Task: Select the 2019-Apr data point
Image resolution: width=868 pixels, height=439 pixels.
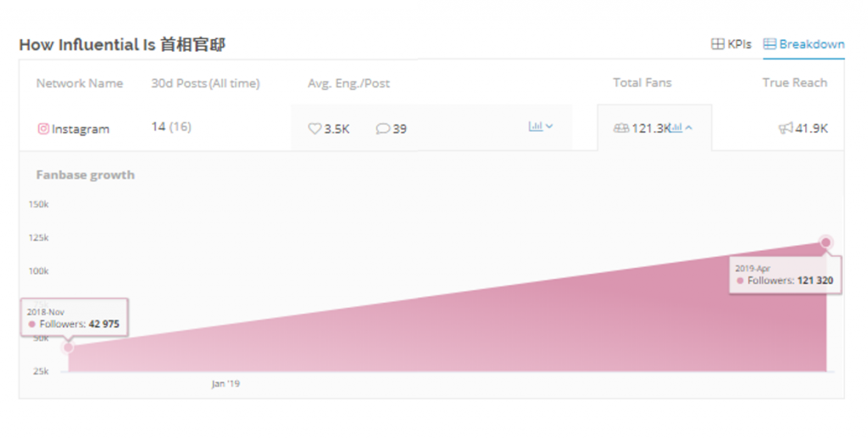Action: (826, 243)
